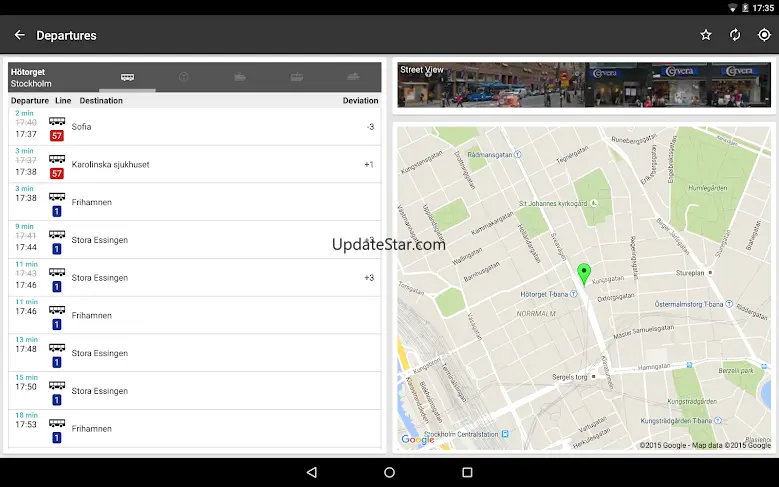The height and width of the screenshot is (487, 779).
Task: Tap the Line column header
Action: [63, 100]
